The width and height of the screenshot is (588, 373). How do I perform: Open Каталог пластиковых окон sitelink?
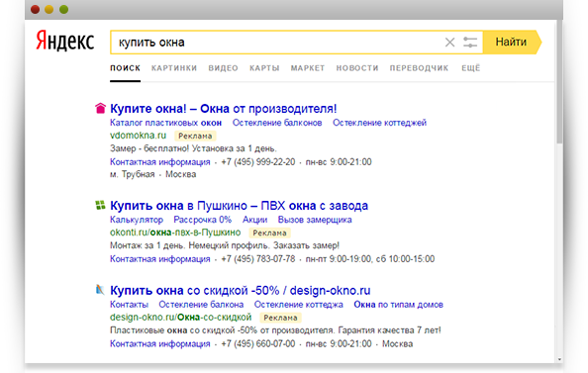pos(165,123)
